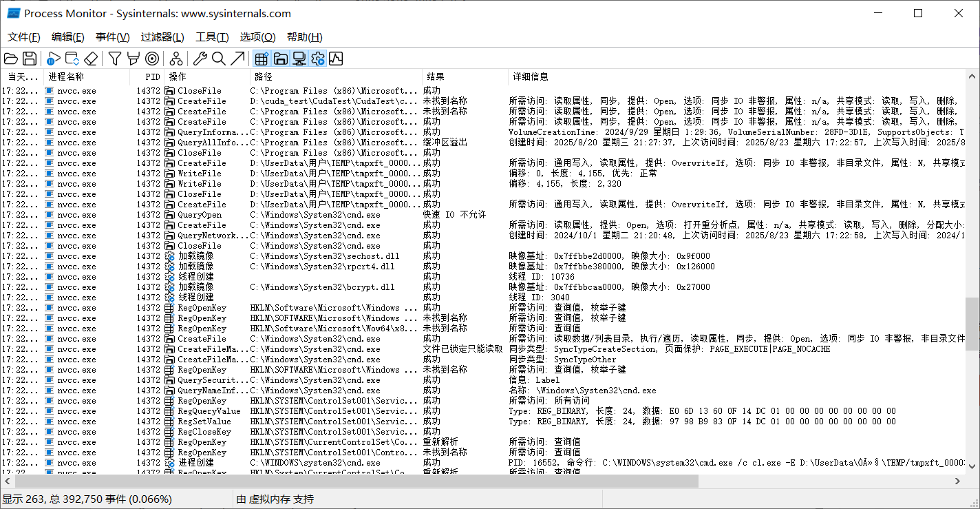This screenshot has height=509, width=980.
Task: Toggle autoscroll icon in the toolbar
Action: (72, 59)
